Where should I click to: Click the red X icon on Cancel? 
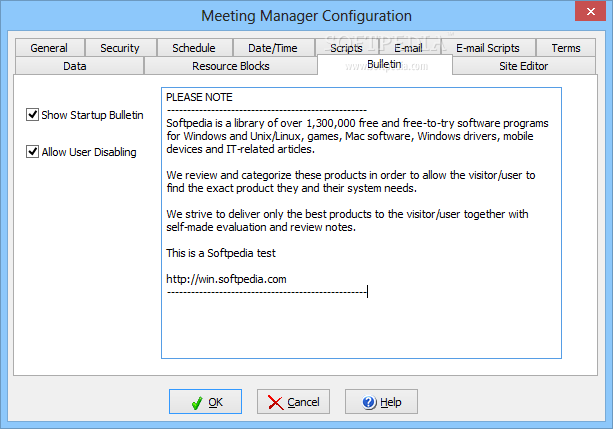[x=276, y=402]
